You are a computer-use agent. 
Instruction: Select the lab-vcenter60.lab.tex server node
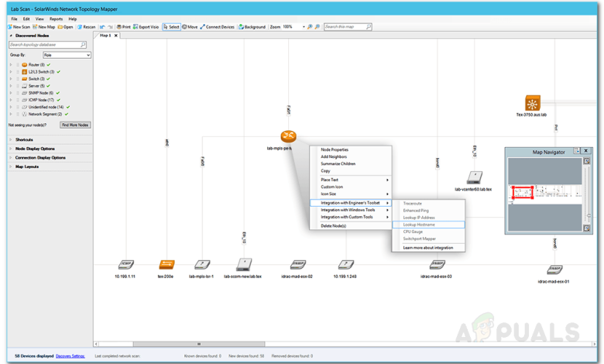tap(475, 177)
